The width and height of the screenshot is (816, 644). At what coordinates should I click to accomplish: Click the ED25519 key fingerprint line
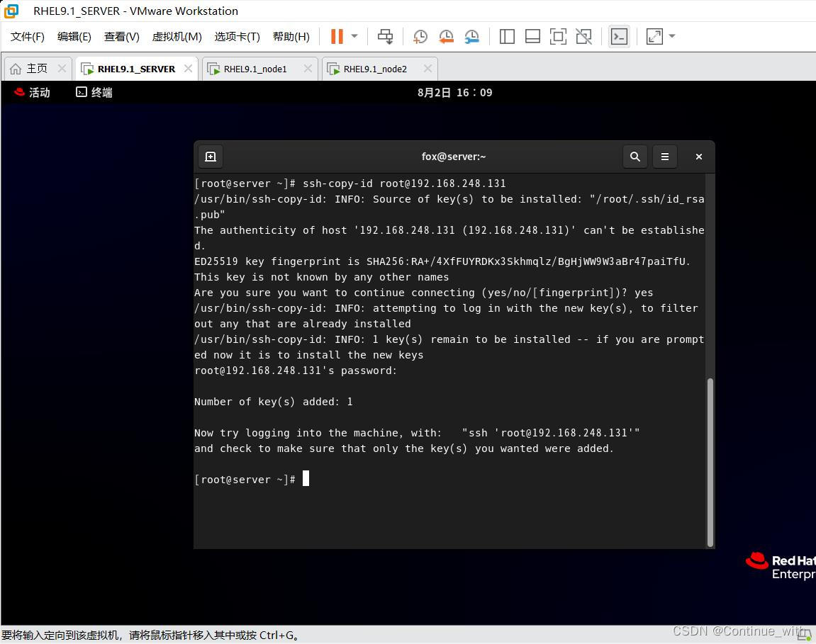[x=442, y=261]
